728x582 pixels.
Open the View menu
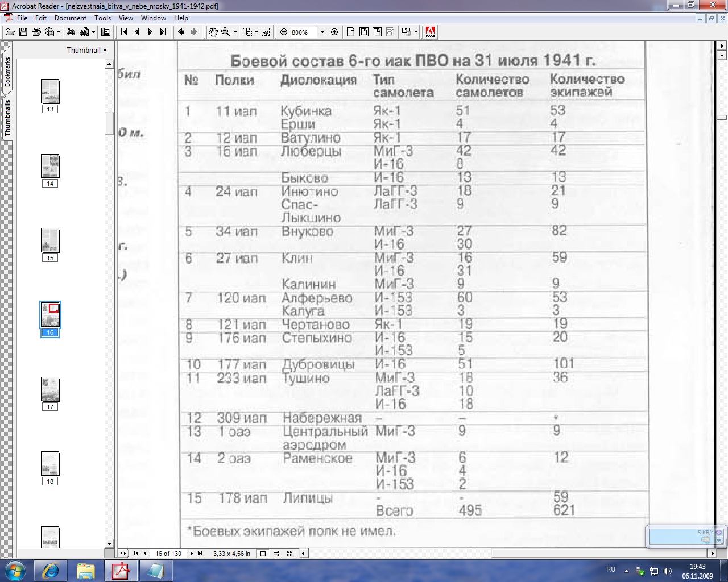(126, 18)
